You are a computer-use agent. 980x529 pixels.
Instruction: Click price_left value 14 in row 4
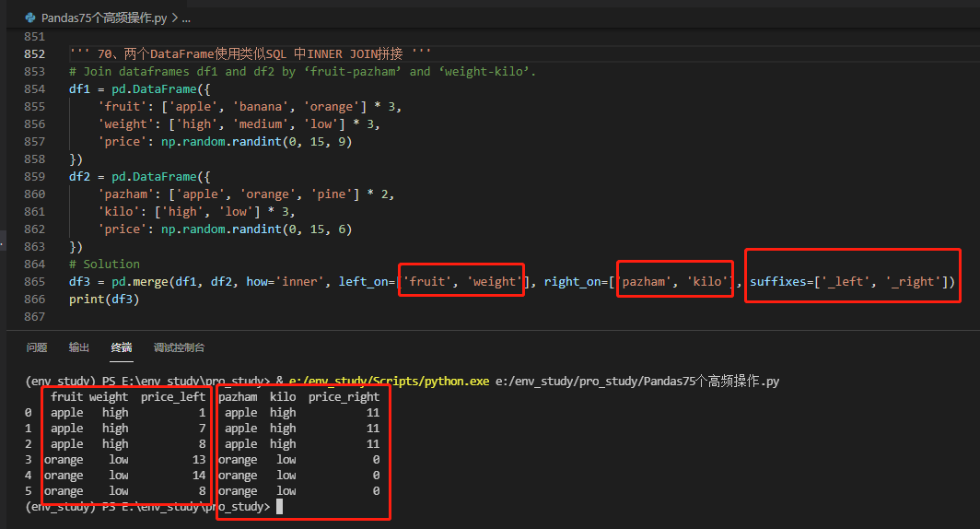click(x=199, y=476)
